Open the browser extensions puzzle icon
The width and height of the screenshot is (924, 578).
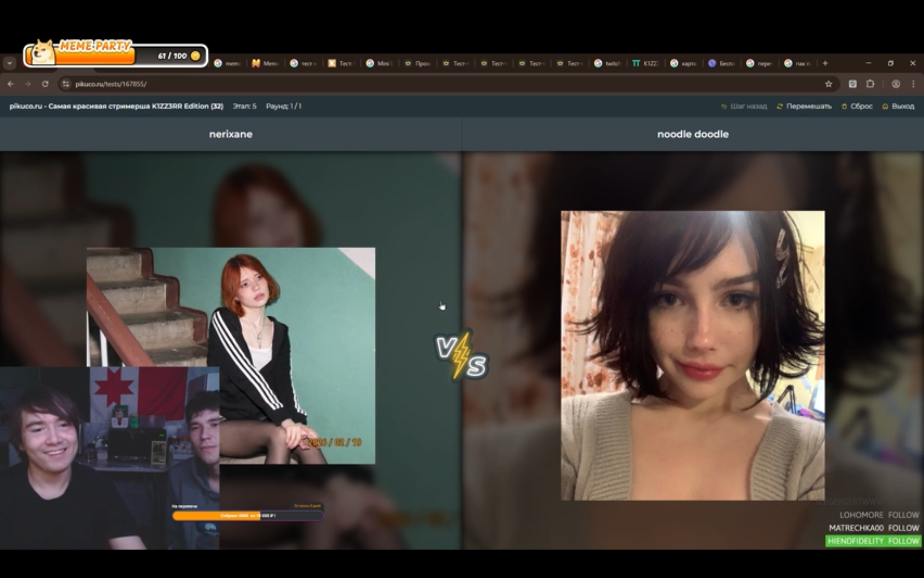tap(870, 84)
